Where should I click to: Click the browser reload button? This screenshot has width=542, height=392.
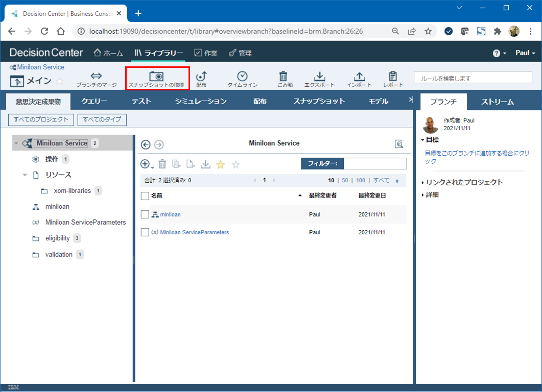pyautogui.click(x=44, y=31)
